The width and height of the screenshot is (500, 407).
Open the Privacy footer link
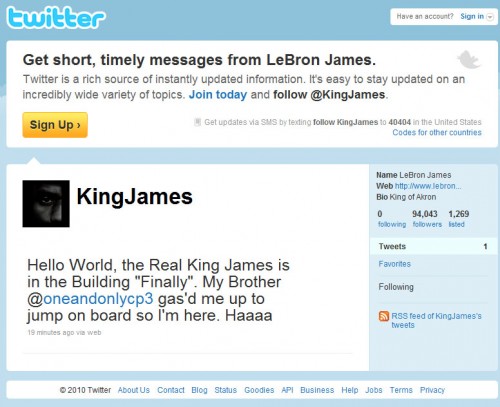pyautogui.click(x=432, y=390)
